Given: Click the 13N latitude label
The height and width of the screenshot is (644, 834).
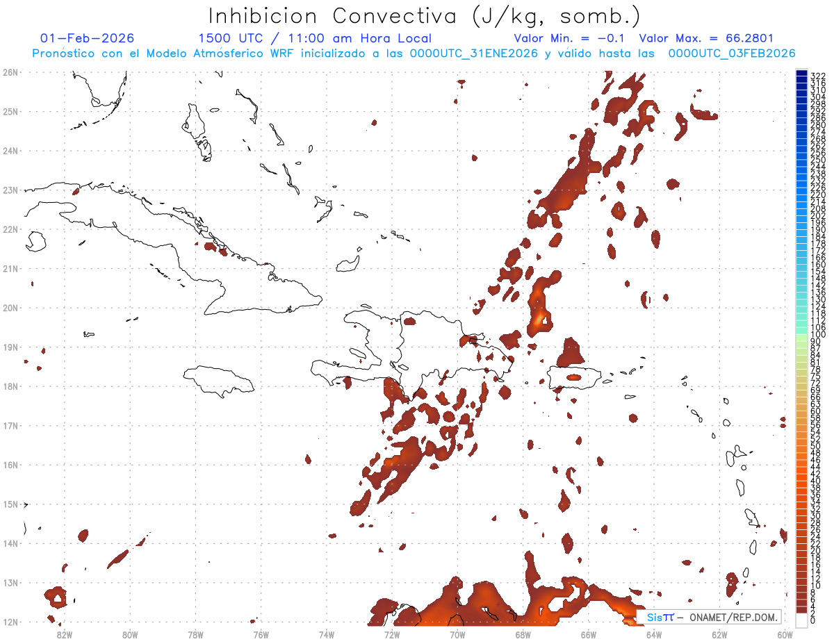Looking at the screenshot, I should 10,583.
